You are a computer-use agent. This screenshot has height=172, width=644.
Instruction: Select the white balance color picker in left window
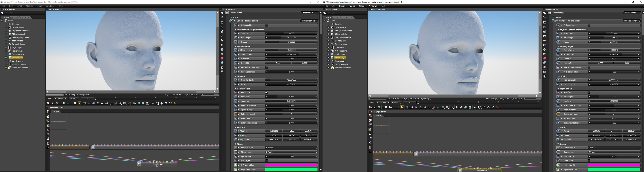[x=94, y=103]
